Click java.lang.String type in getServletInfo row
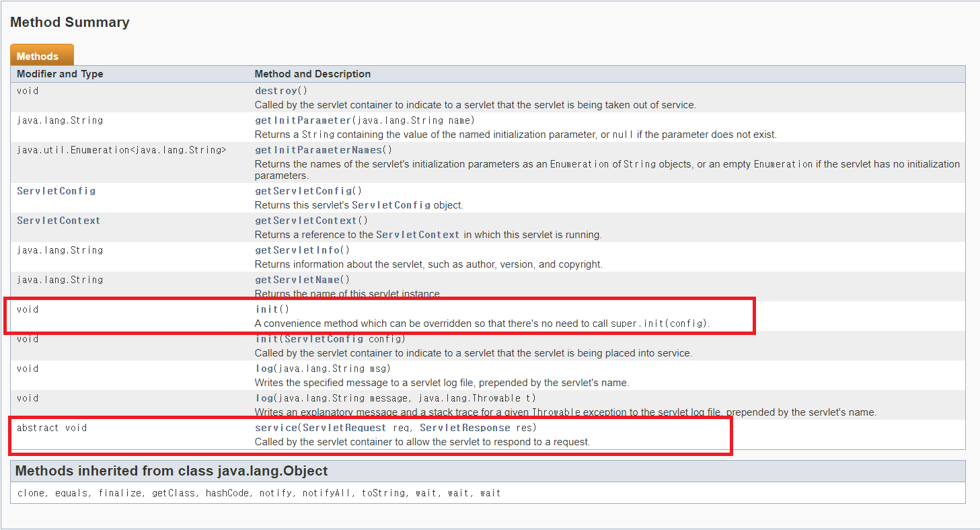Image resolution: width=980 pixels, height=530 pixels. pos(60,250)
